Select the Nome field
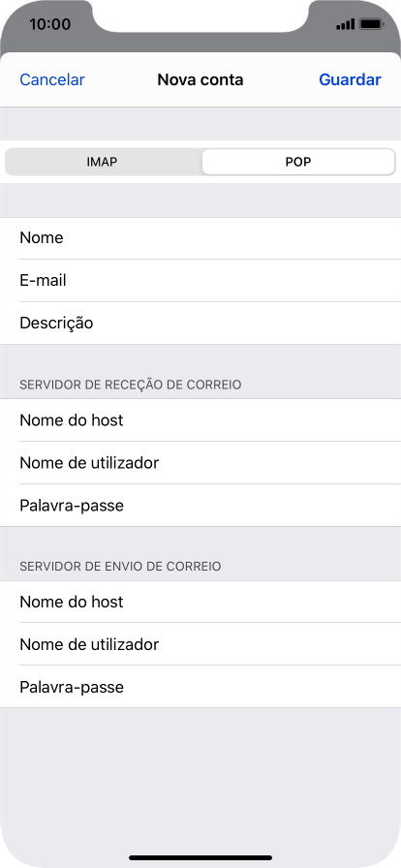This screenshot has width=401, height=868. (200, 238)
